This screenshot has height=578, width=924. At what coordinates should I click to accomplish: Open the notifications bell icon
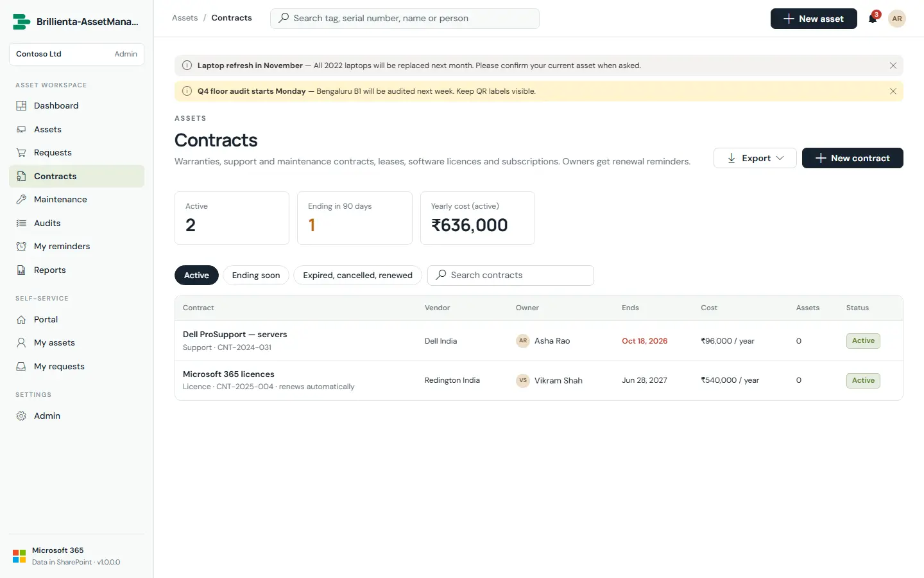[873, 19]
